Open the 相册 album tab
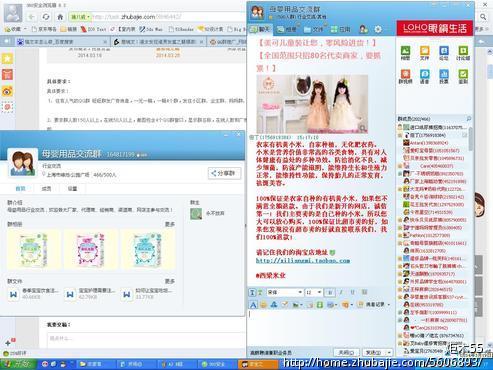The image size is (493, 370). 287,30
